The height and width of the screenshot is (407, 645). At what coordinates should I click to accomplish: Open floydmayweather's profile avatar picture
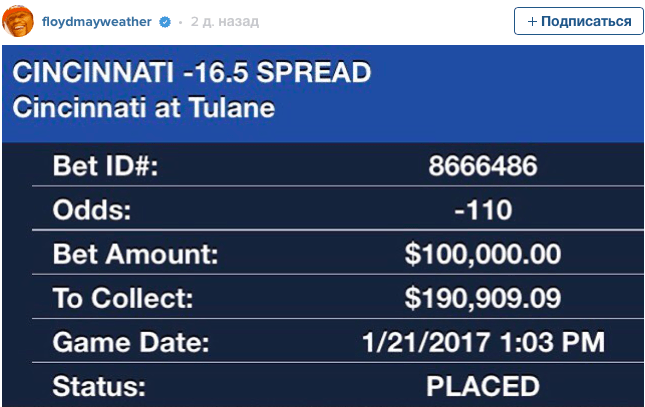point(18,21)
